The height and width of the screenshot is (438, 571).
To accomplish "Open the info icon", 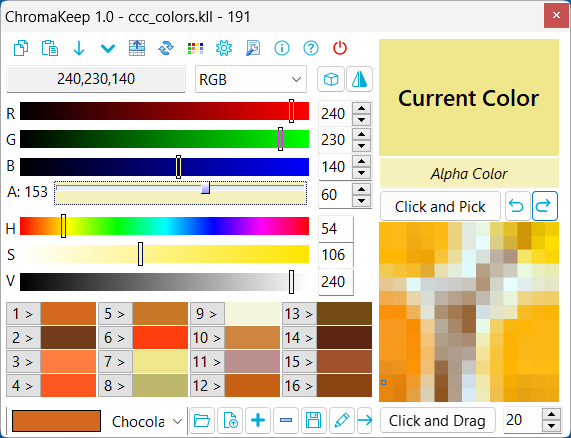I will tap(282, 48).
